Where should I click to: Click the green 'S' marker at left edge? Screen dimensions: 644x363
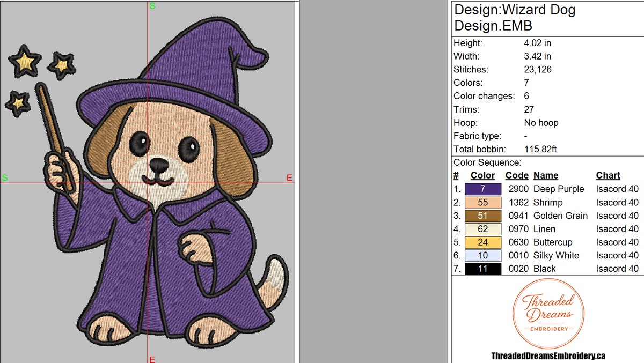5,178
